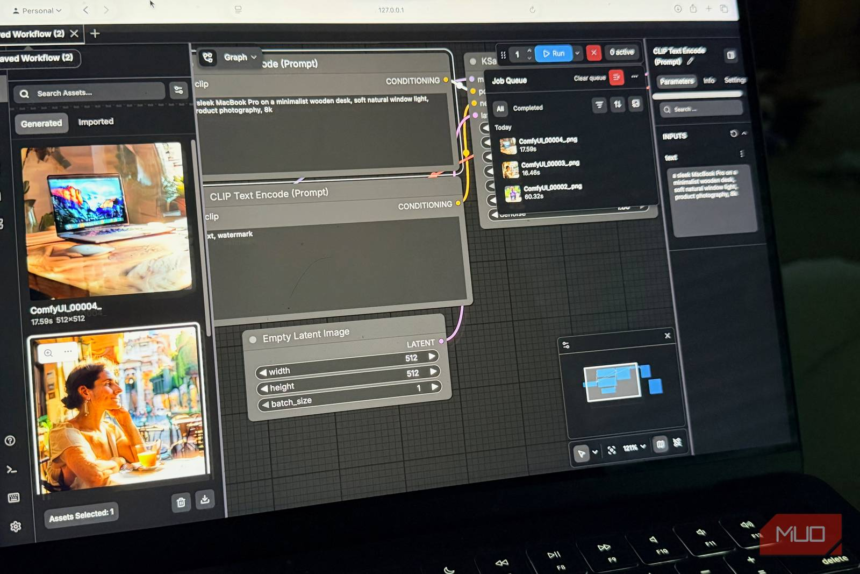Open the settings gear in the left sidebar
The image size is (860, 574).
click(x=15, y=526)
